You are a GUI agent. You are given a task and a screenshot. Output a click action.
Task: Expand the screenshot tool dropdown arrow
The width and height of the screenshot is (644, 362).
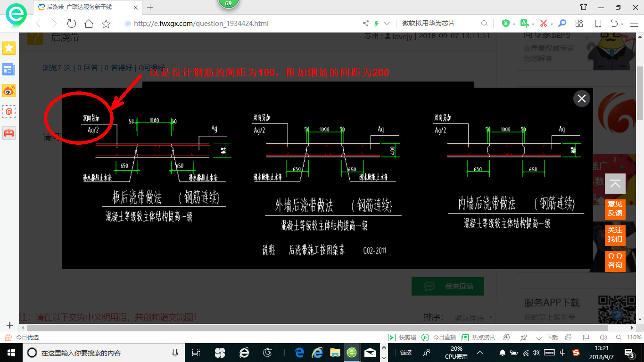pyautogui.click(x=552, y=24)
